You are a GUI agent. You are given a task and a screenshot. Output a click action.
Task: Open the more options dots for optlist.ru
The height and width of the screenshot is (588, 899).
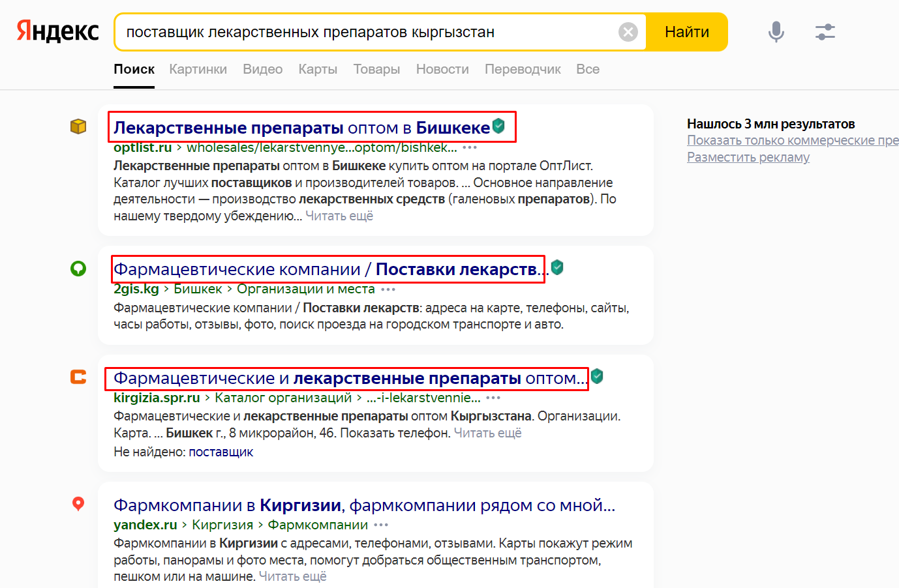(470, 148)
